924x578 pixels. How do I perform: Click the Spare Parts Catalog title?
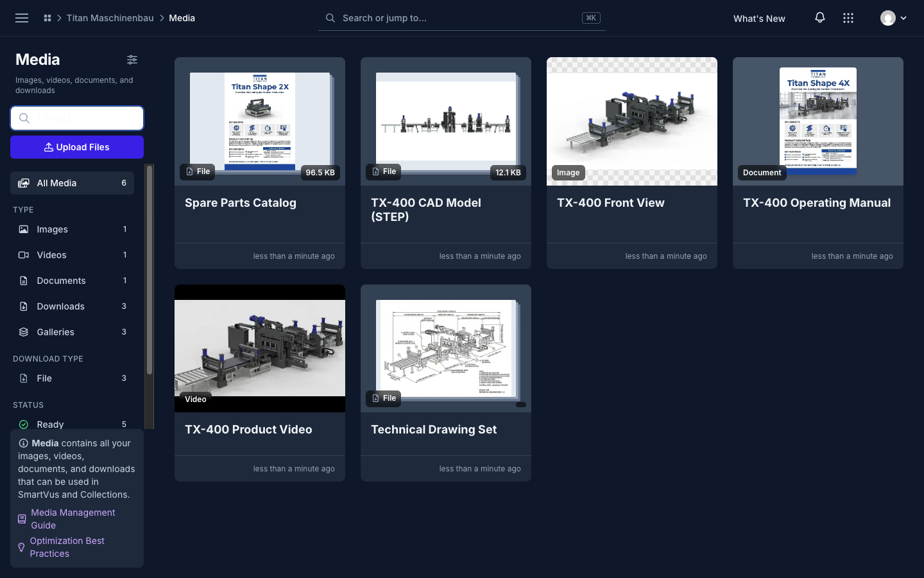(x=241, y=203)
